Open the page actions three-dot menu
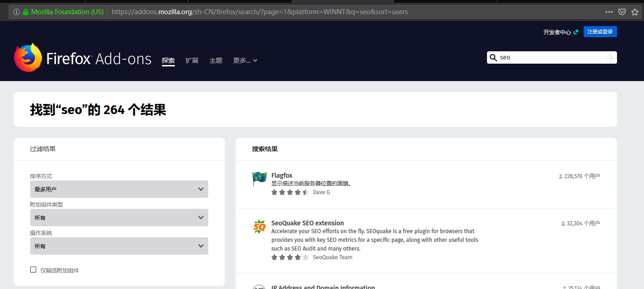The image size is (644, 289). click(x=609, y=12)
